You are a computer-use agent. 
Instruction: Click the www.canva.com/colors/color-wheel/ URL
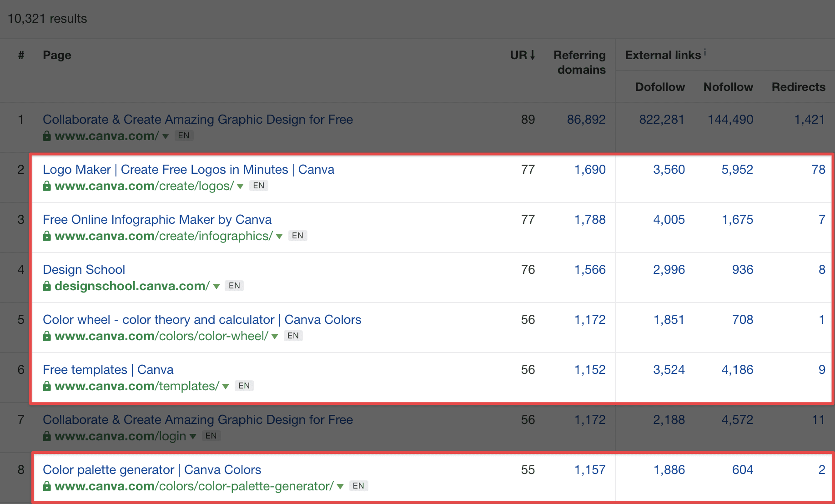click(x=161, y=336)
